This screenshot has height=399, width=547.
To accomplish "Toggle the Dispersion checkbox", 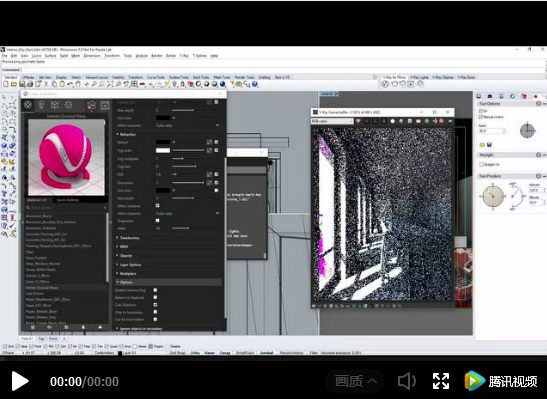I will (x=157, y=220).
